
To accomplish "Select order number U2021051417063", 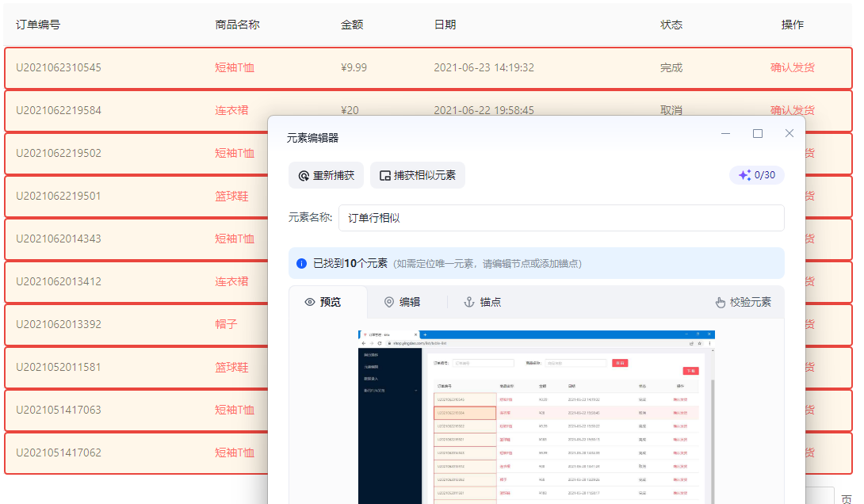I will (x=59, y=410).
